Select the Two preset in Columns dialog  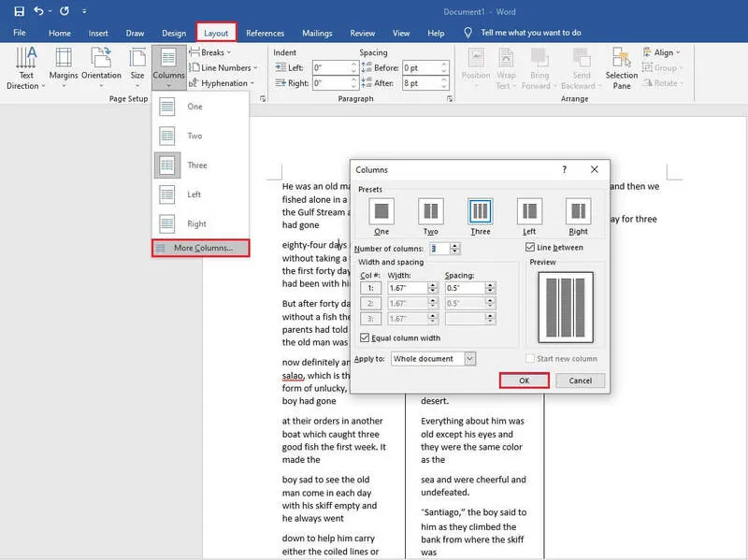431,217
